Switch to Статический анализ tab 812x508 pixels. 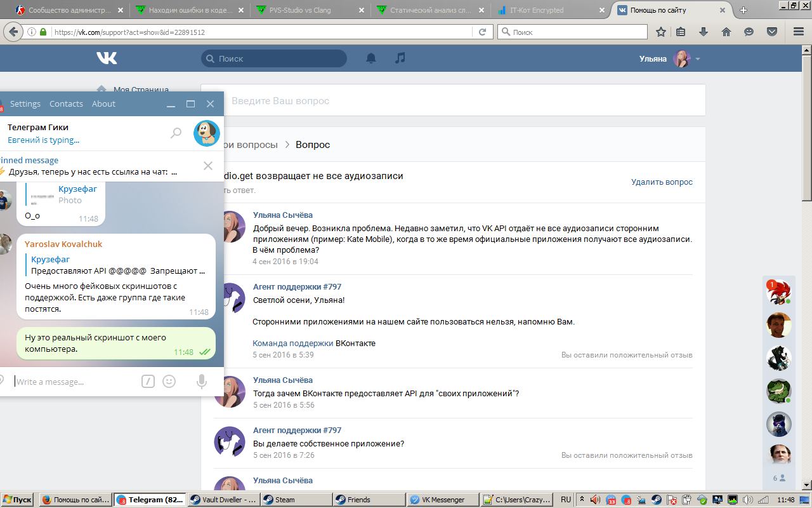click(x=431, y=10)
